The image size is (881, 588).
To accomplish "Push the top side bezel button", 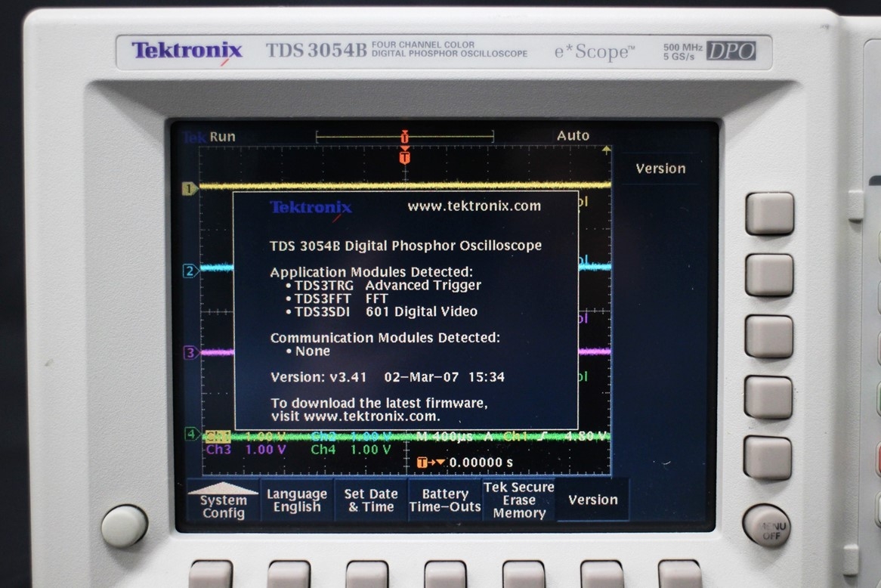I will (769, 214).
